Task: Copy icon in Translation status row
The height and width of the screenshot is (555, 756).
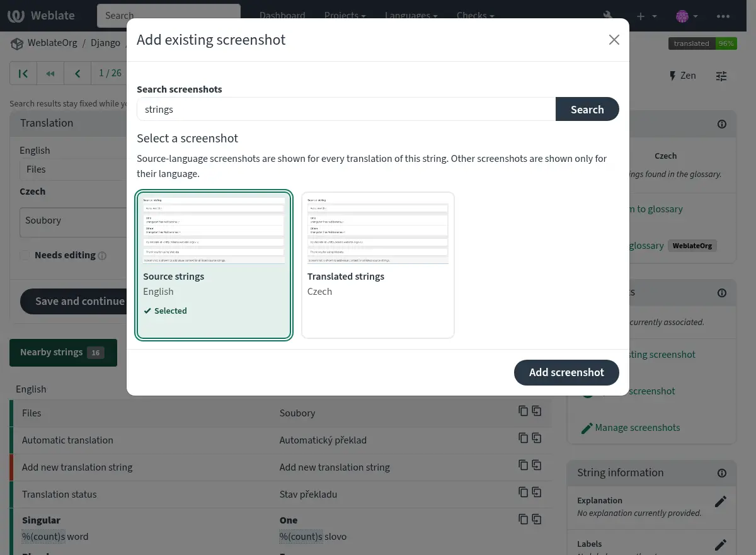Action: [x=523, y=492]
